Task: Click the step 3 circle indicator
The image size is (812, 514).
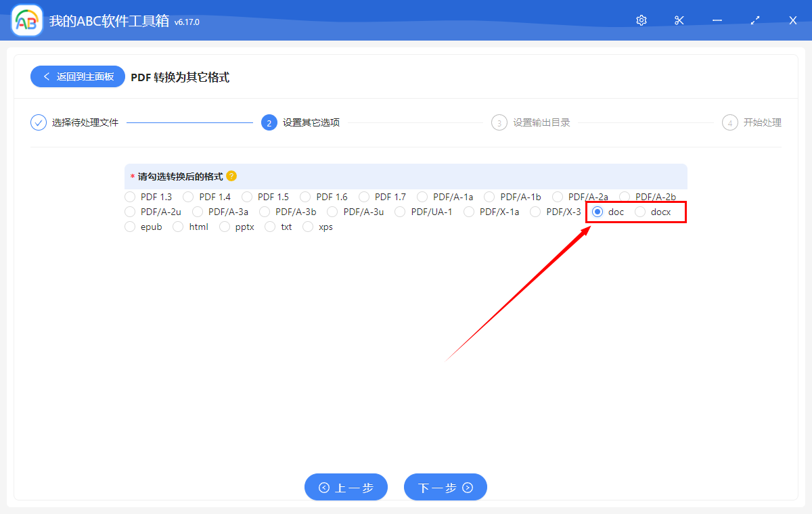Action: coord(499,122)
